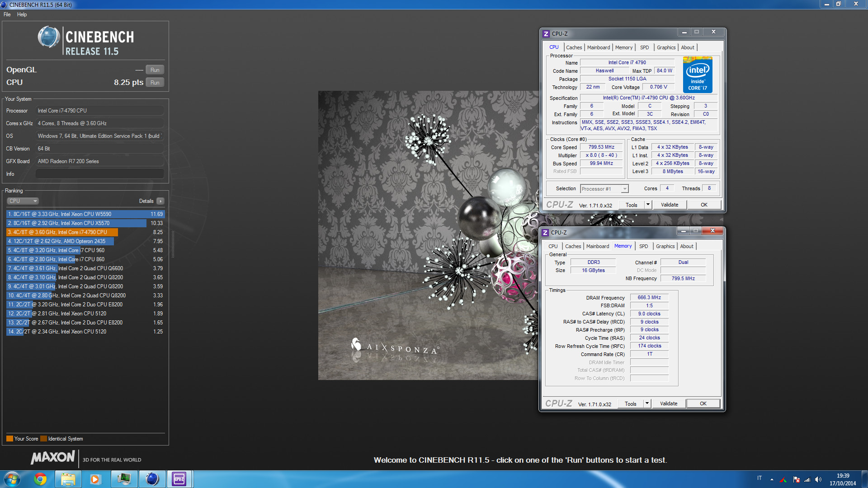Viewport: 868px width, 488px height.
Task: Switch to CPU-Z taskbar icon
Action: coord(179,479)
